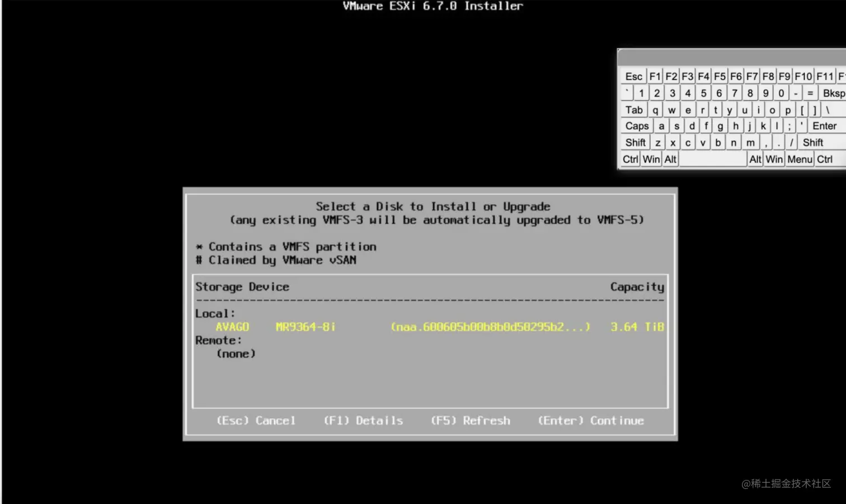This screenshot has height=504, width=846.
Task: Click the number 0 key
Action: tap(781, 93)
